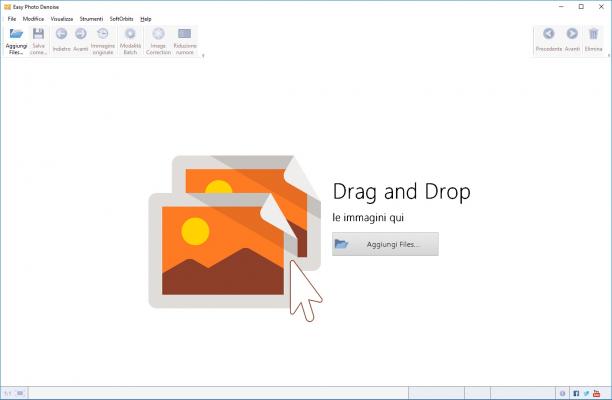Click the Elimina trash icon

point(593,34)
